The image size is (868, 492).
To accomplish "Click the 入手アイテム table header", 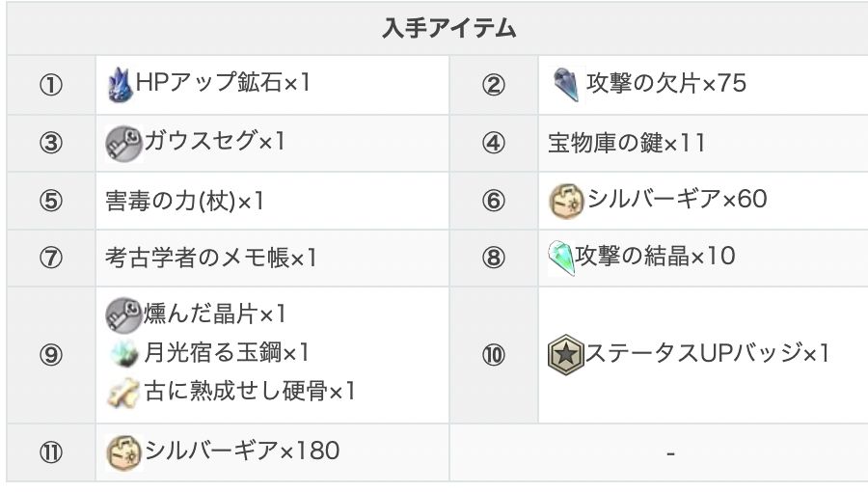I will pos(436,29).
